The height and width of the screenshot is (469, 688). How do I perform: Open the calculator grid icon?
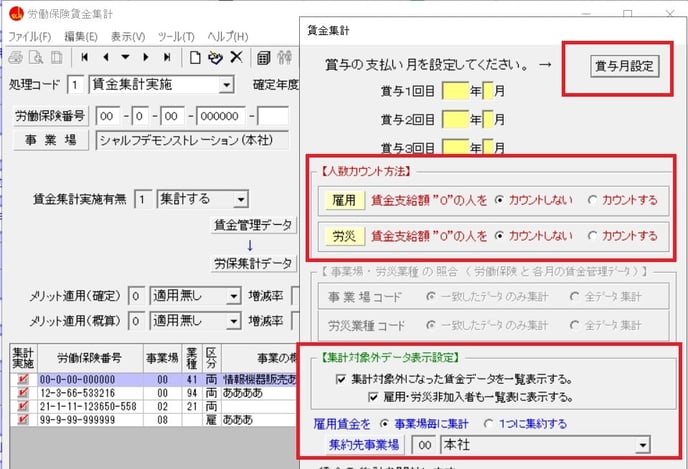click(x=263, y=57)
